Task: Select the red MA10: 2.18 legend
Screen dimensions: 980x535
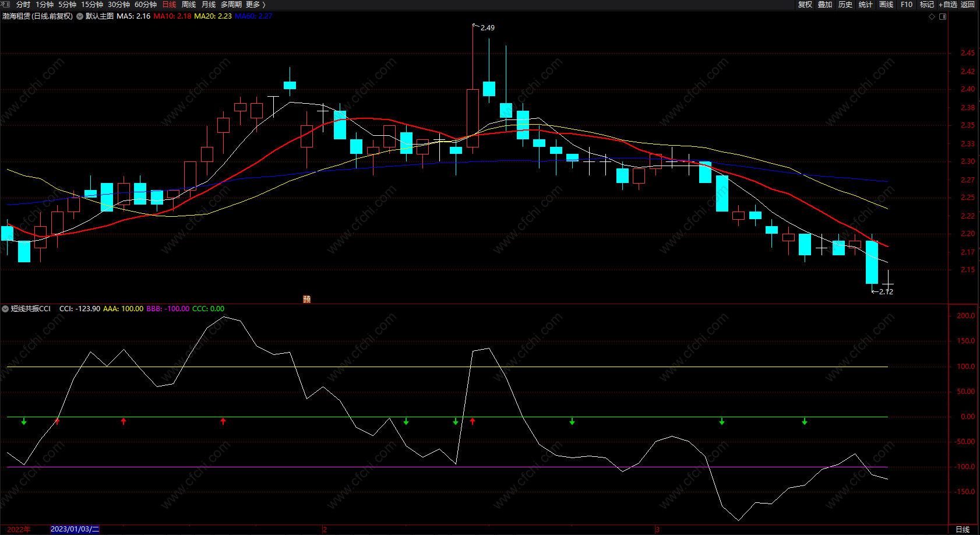Action: click(x=172, y=16)
